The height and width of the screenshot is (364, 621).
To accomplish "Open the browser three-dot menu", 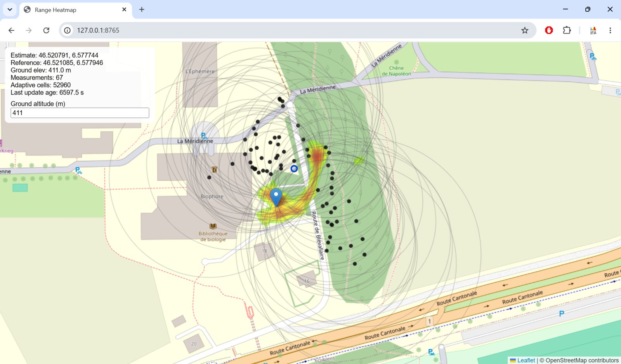I will pyautogui.click(x=610, y=30).
